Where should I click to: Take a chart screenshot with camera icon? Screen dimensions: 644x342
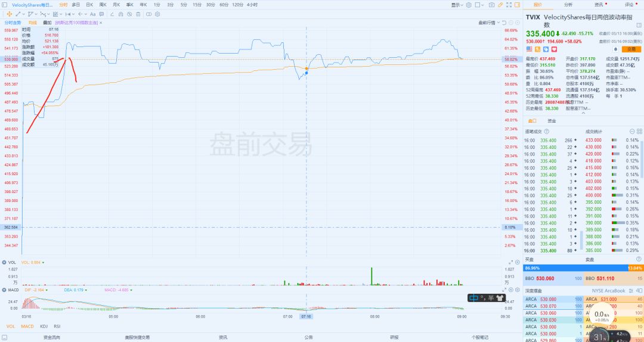(x=491, y=5)
